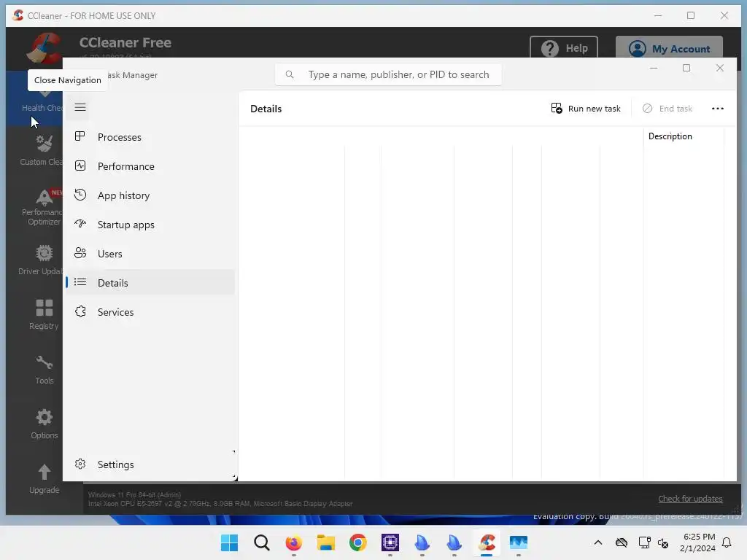Select Users page in Task Manager
Screen dimensions: 747x560
[150, 254]
